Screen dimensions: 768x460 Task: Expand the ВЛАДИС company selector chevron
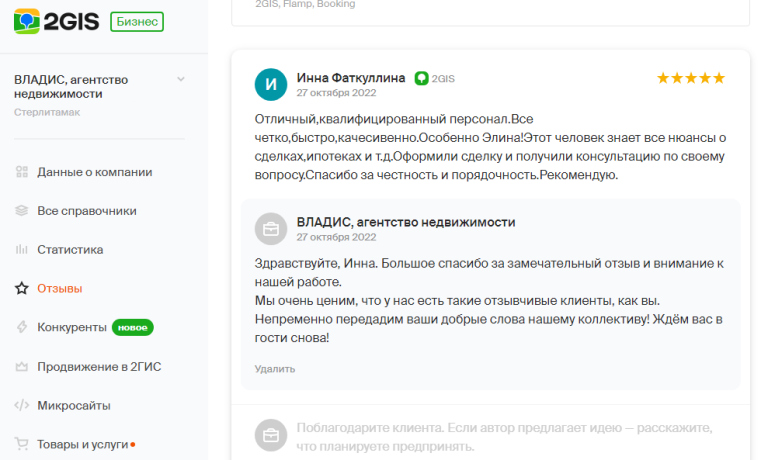pos(181,79)
